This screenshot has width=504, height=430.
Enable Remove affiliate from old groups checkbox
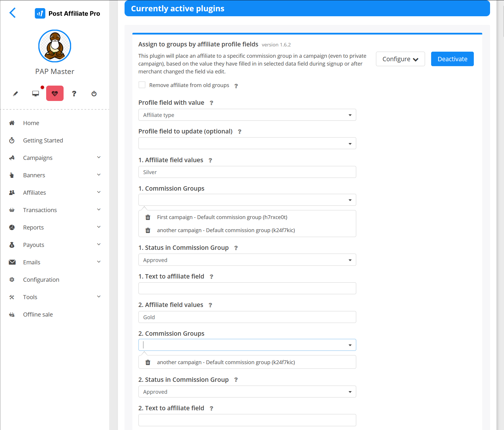click(x=142, y=85)
